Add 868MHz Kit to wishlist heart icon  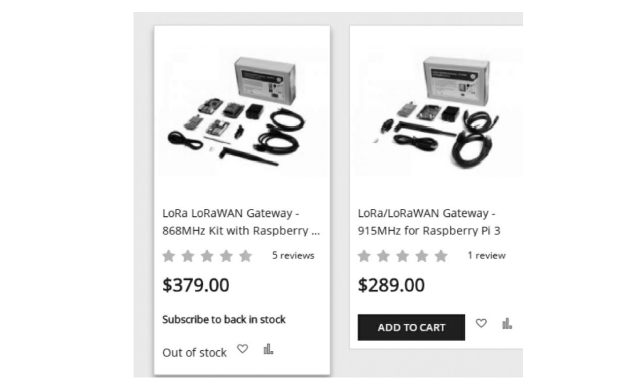pyautogui.click(x=242, y=349)
